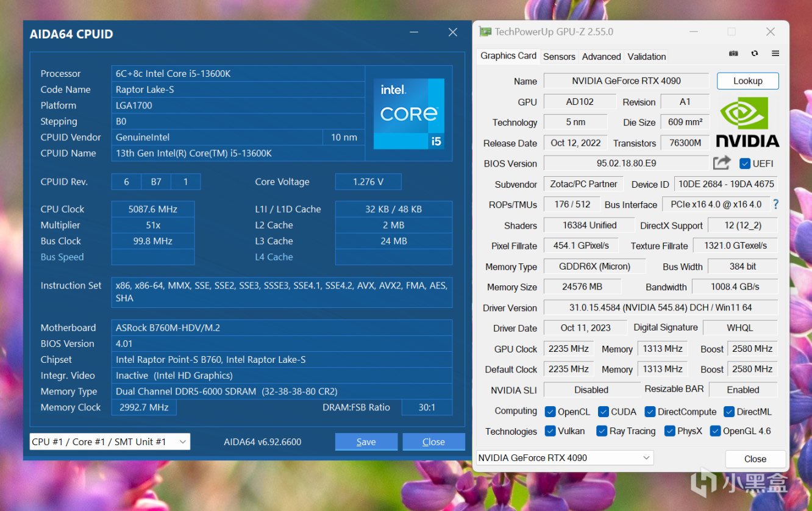Toggle the Ray Tracing checkbox
812x511 pixels.
click(602, 431)
